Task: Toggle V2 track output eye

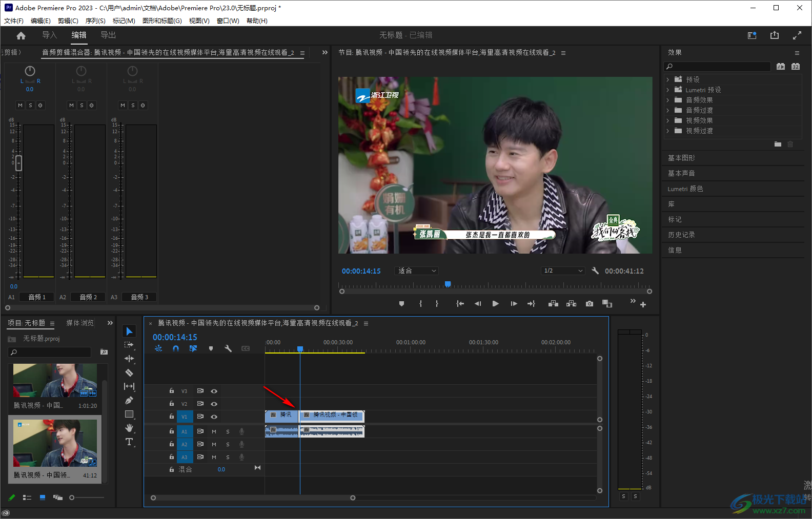Action: pos(214,404)
